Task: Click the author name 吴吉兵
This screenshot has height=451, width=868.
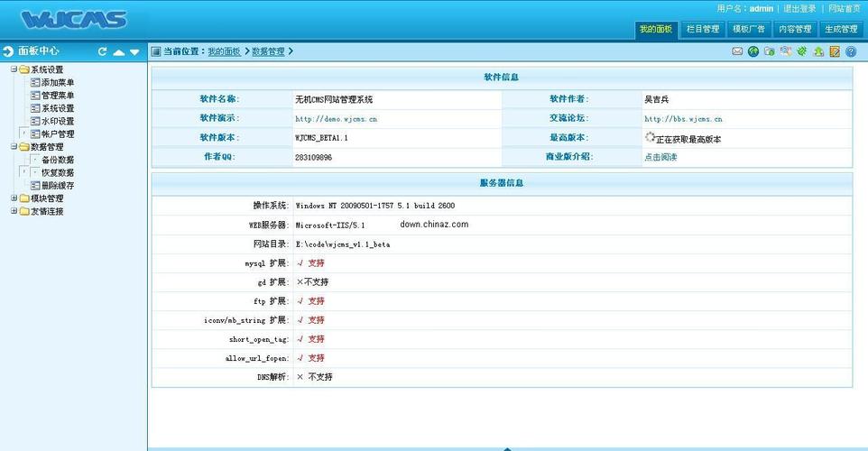Action: click(657, 99)
